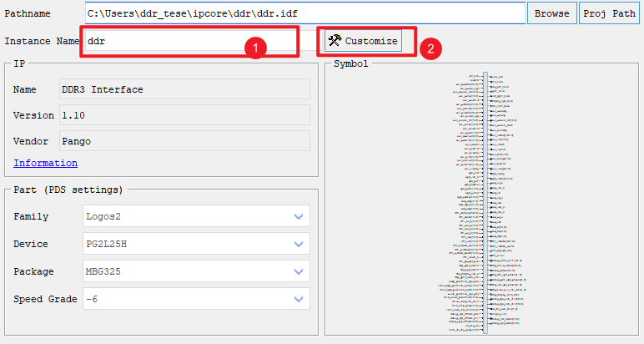This screenshot has width=644, height=344.
Task: Open the Information link
Action: pos(46,163)
